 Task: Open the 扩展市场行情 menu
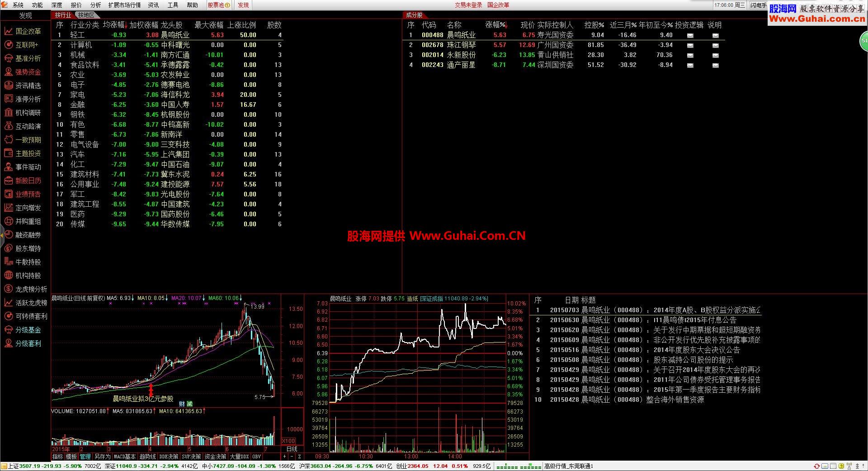[124, 5]
